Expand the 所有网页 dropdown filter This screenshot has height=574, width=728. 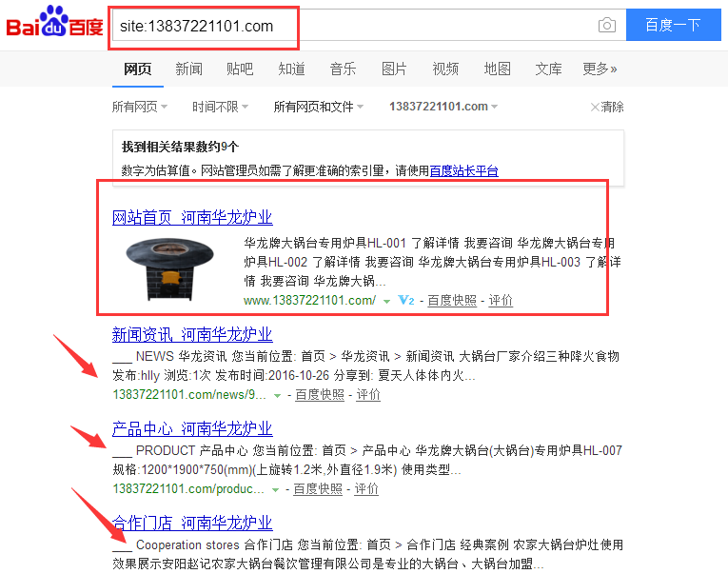(140, 107)
